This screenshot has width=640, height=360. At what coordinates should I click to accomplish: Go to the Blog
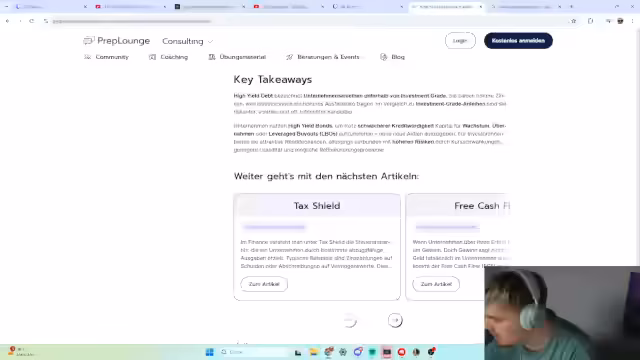click(392, 57)
